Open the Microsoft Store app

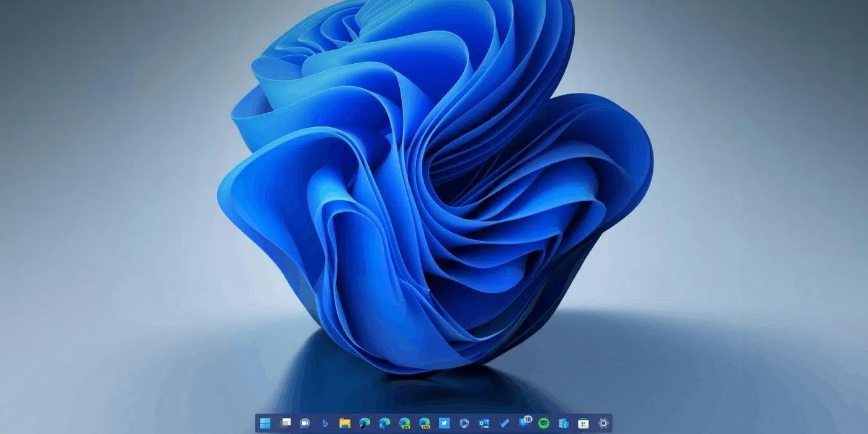583,423
